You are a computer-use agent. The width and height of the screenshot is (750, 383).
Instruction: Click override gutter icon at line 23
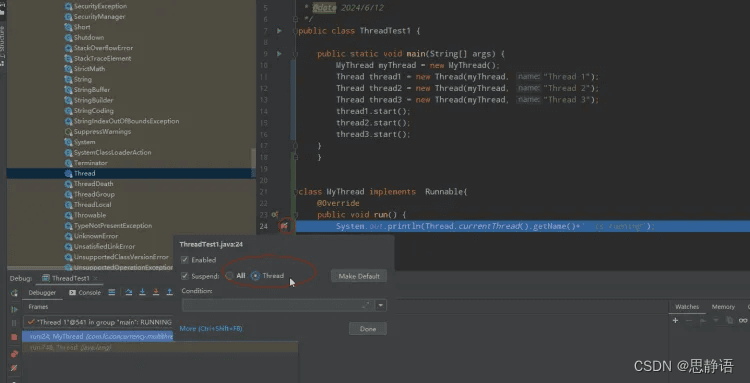tap(275, 215)
